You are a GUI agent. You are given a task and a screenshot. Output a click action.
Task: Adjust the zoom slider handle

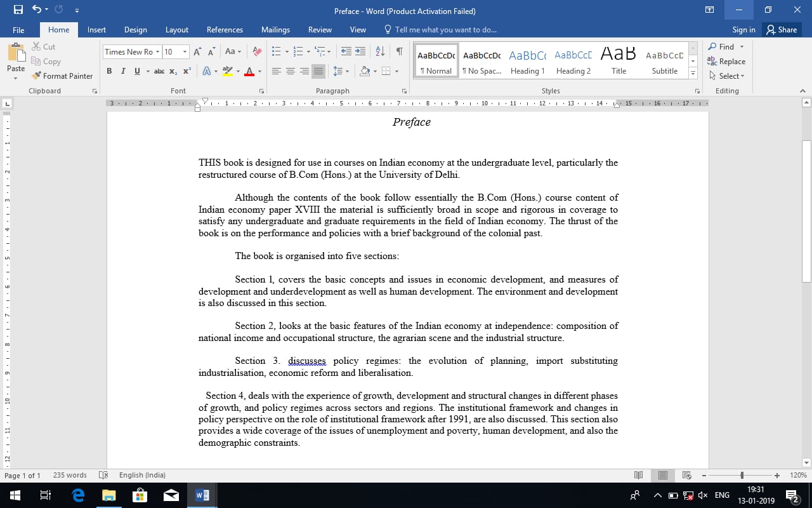(742, 475)
